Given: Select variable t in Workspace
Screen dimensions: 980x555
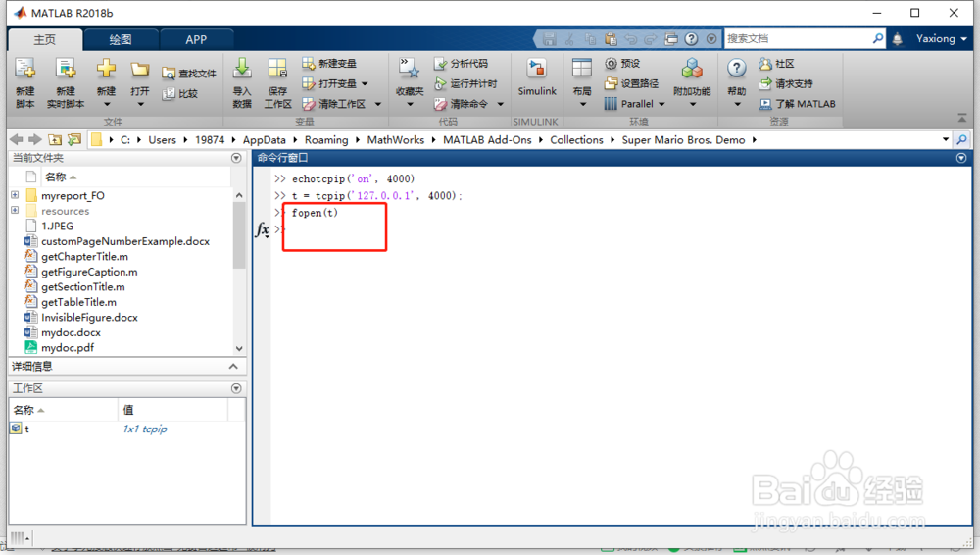Looking at the screenshot, I should (x=26, y=429).
